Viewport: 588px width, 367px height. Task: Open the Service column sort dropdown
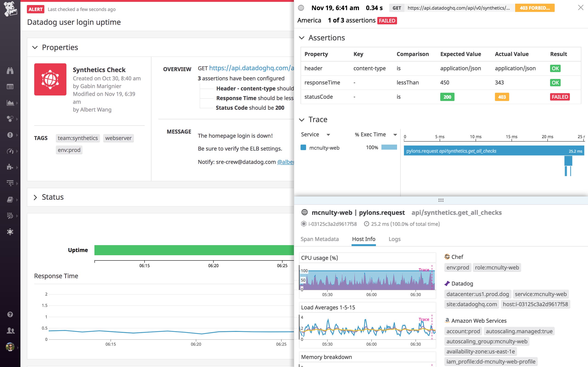click(329, 134)
